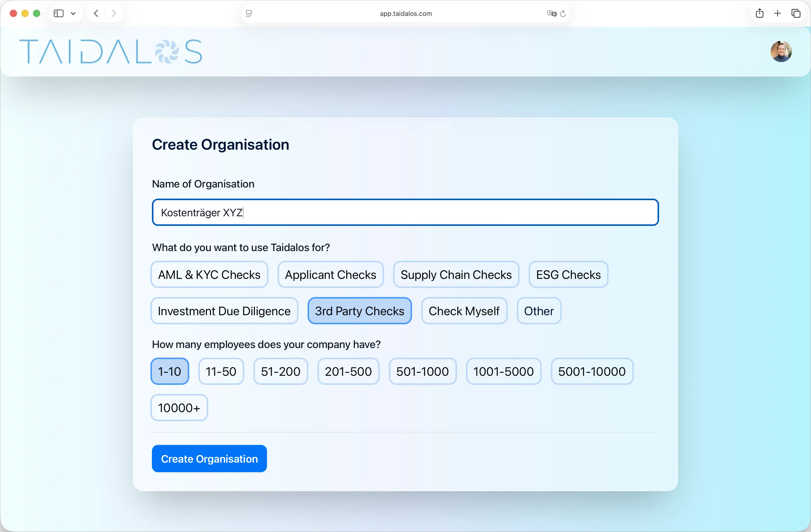Pick the 51-200 employee range

[280, 371]
